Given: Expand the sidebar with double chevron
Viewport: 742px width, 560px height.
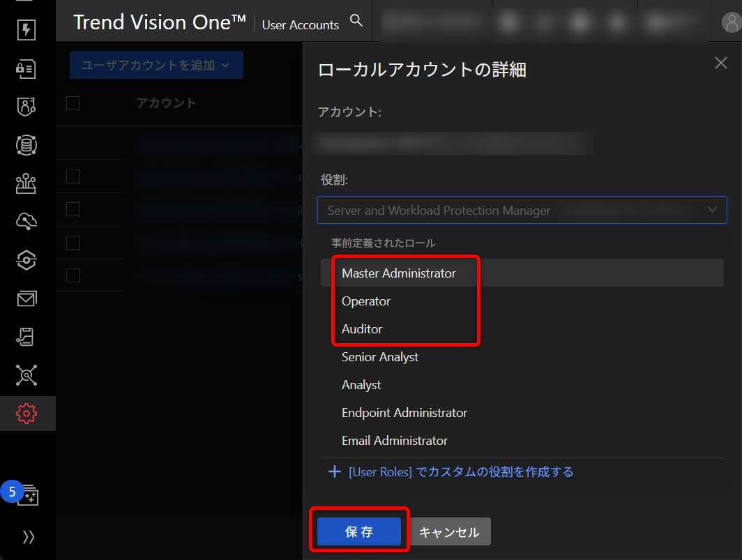Looking at the screenshot, I should click(x=29, y=537).
